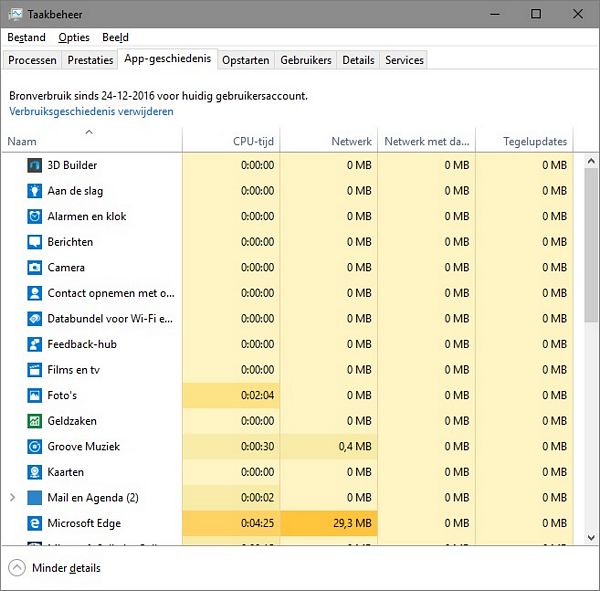Click the Mail en Agenda icon
The height and width of the screenshot is (591, 600).
(x=34, y=498)
